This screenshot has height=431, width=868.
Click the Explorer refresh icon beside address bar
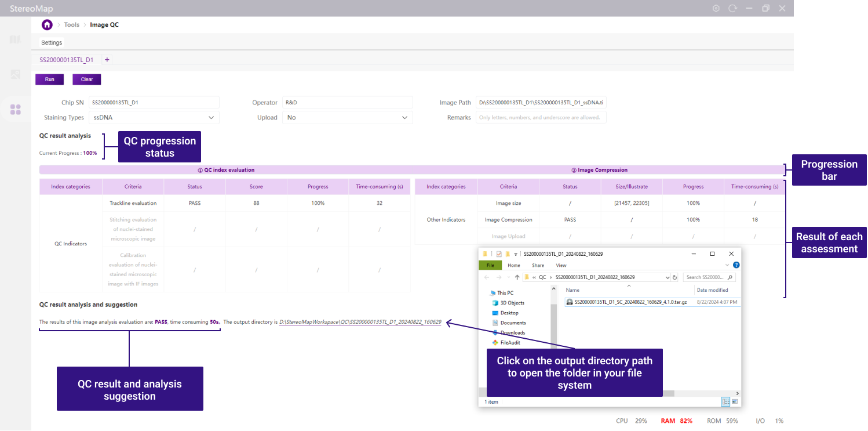click(x=674, y=277)
